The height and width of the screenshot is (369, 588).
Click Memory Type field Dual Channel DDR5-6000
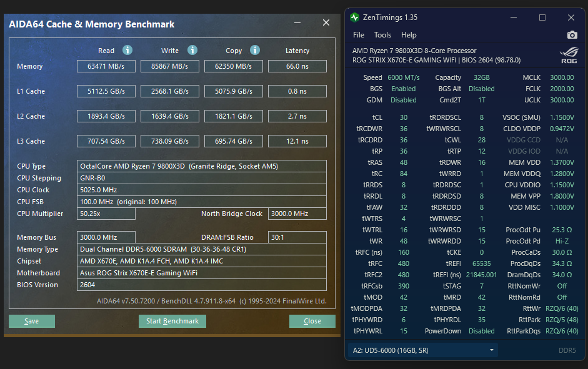click(202, 249)
